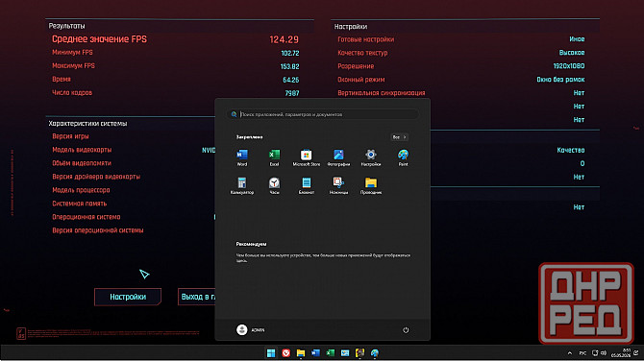
Task: Select the maximum FPS value 153.82
Action: tap(290, 66)
